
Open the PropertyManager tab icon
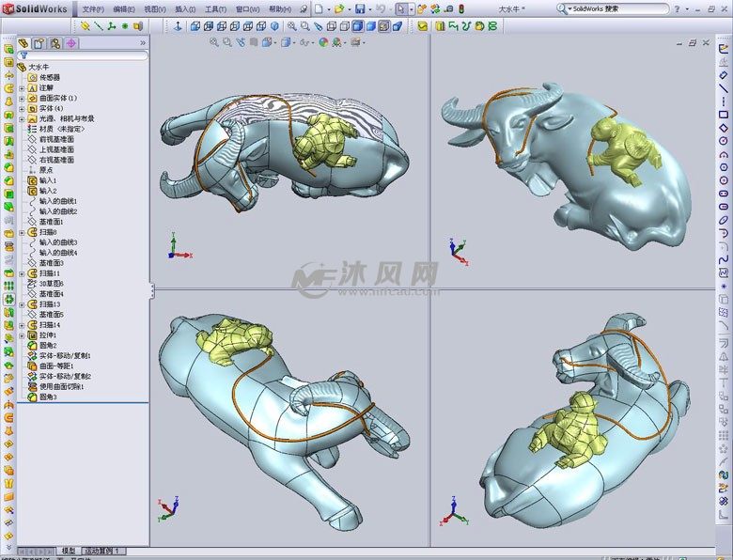(x=39, y=43)
